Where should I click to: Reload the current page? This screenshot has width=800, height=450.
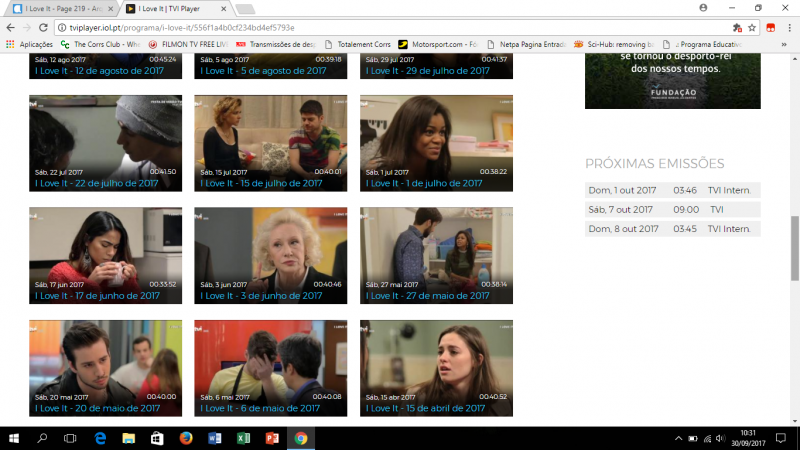pos(43,28)
